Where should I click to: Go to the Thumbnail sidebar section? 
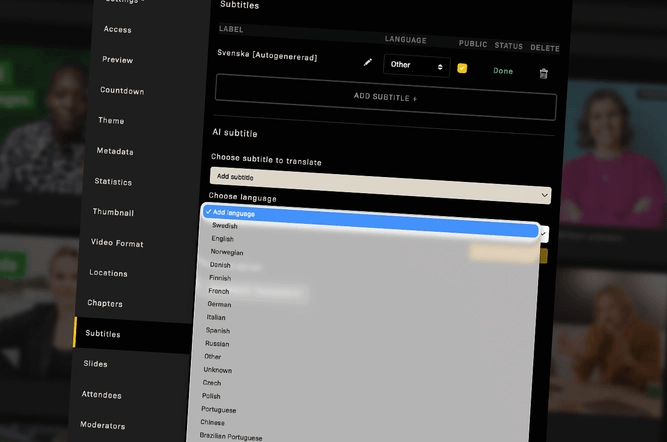(113, 212)
